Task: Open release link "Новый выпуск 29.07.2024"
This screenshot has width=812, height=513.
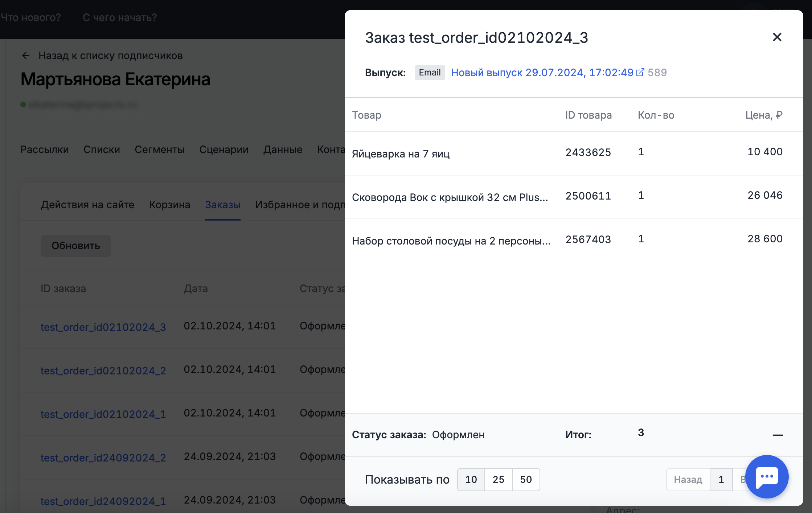Action: (542, 73)
